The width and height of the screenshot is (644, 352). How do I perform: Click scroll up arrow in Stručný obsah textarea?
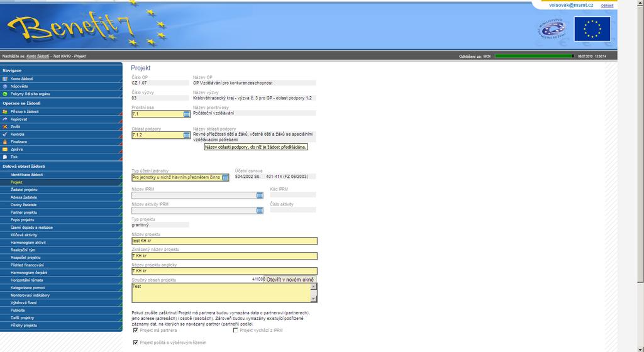pyautogui.click(x=314, y=287)
